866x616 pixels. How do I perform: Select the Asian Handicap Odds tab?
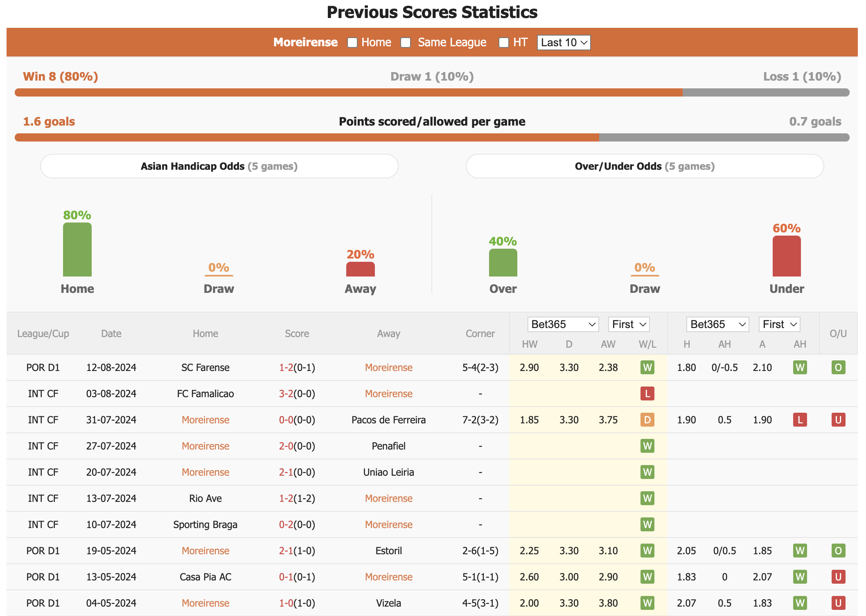[219, 166]
